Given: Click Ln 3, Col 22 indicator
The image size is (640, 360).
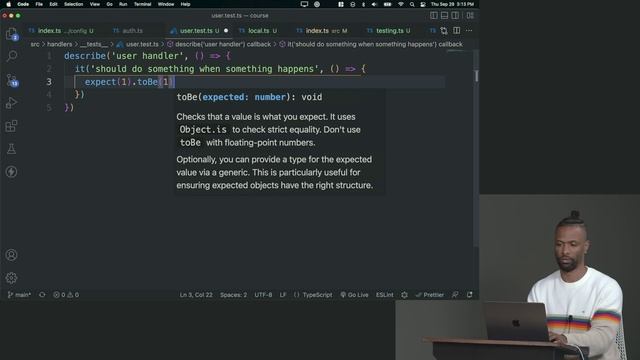Looking at the screenshot, I should pyautogui.click(x=196, y=295).
